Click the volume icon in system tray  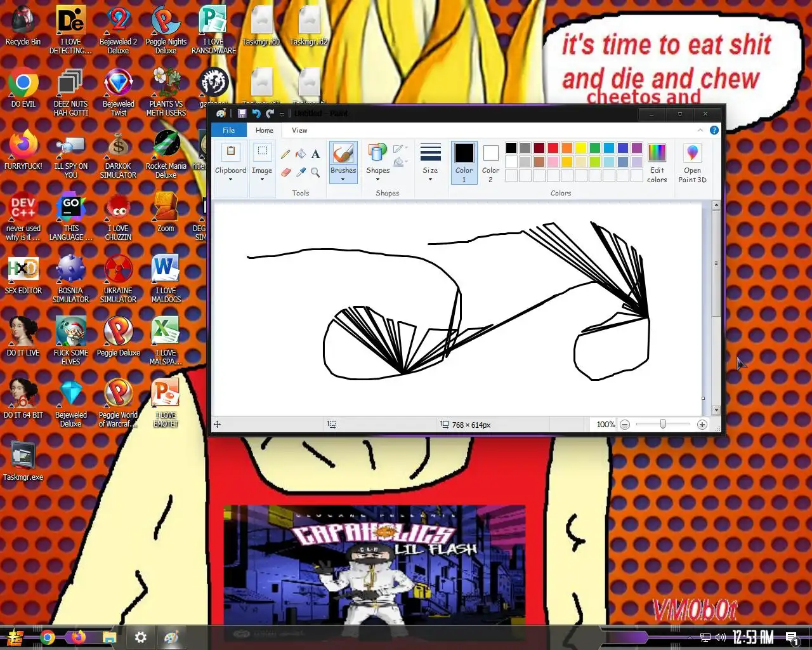(x=720, y=637)
